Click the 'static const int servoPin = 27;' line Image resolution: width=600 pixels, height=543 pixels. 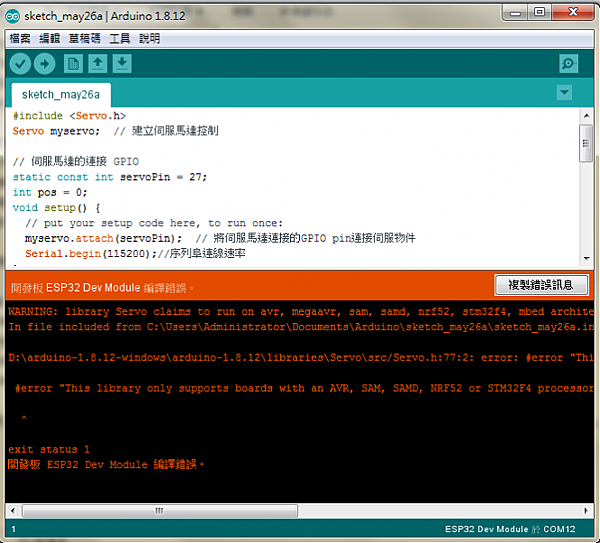[110, 177]
